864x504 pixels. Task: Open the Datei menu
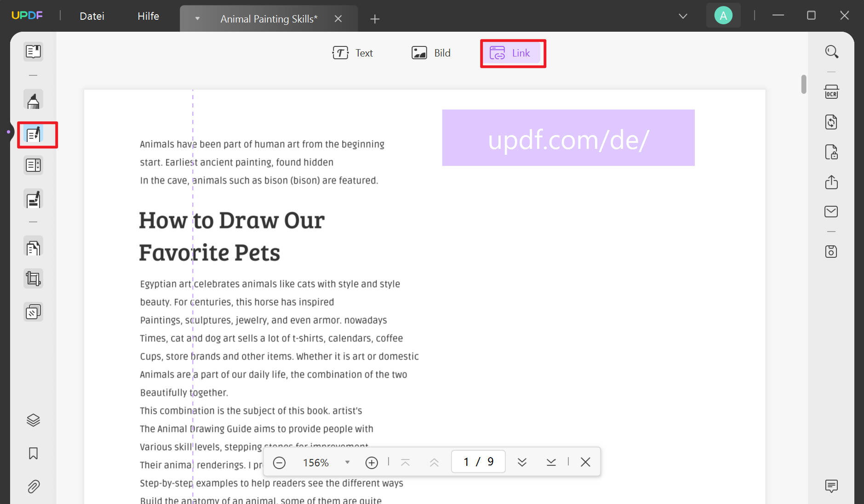tap(92, 16)
